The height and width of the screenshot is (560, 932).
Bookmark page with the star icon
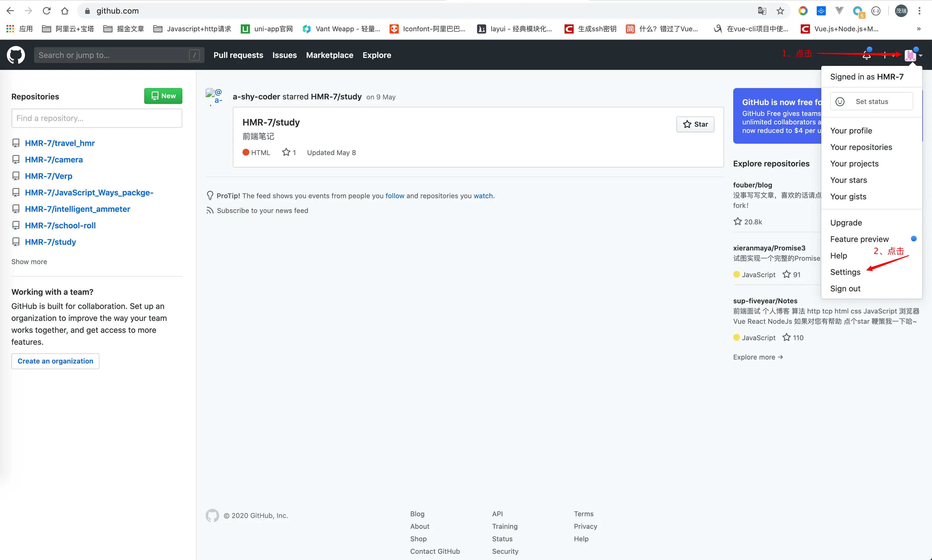click(x=780, y=11)
